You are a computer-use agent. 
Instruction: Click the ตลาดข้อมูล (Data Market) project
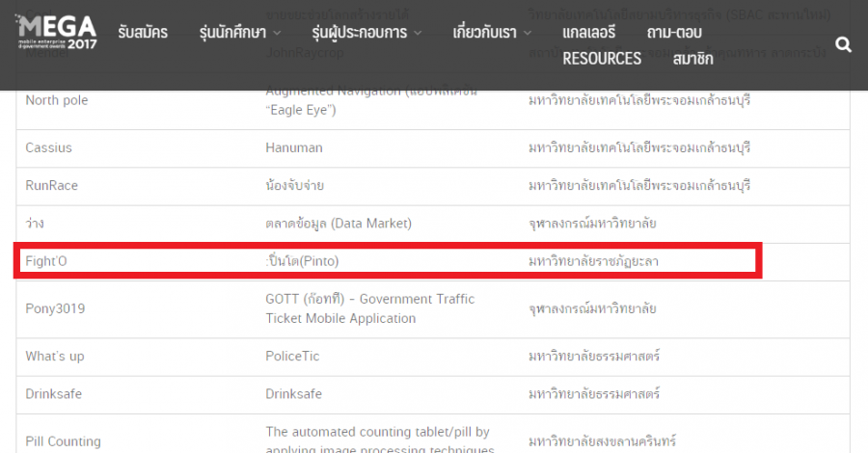(338, 224)
